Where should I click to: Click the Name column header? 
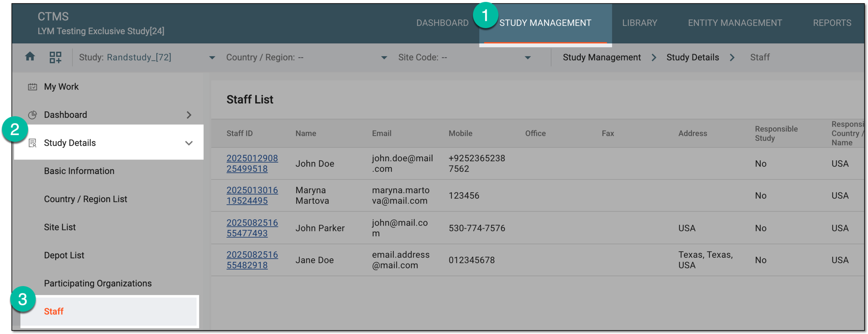pyautogui.click(x=306, y=133)
